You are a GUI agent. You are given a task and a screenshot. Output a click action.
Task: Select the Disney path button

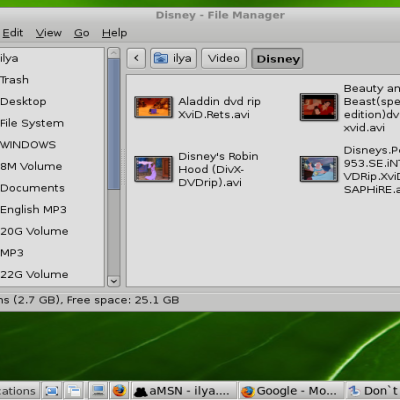277,59
